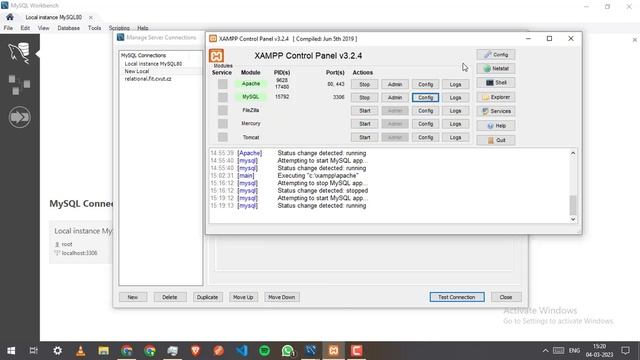This screenshot has width=640, height=360.
Task: Start the Mercury module
Action: 364,124
